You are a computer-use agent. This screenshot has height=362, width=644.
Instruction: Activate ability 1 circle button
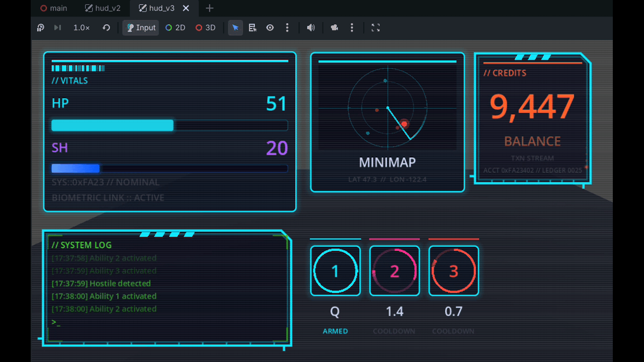pyautogui.click(x=335, y=270)
